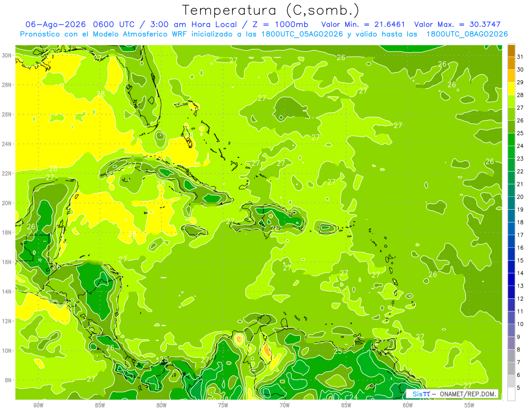Click longitude axis label 75W
This screenshot has height=411, width=532.
click(x=223, y=406)
